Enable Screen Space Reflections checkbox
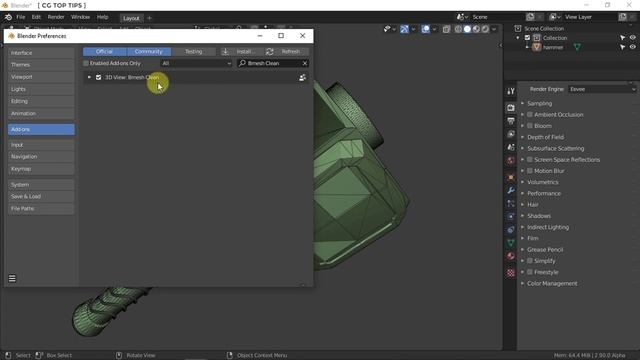 [x=530, y=160]
